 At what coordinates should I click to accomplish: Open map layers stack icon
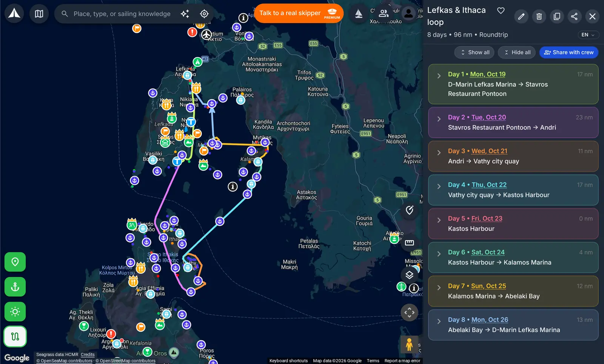click(410, 275)
